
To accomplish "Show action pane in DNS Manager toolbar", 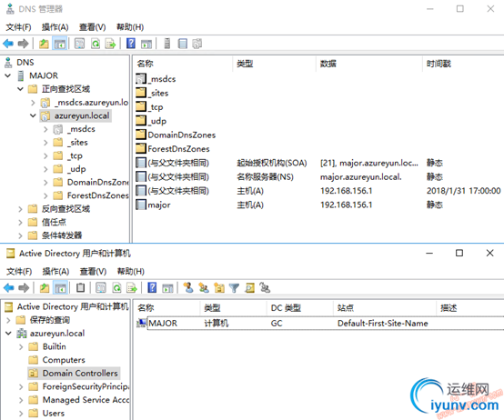I will click(x=146, y=44).
